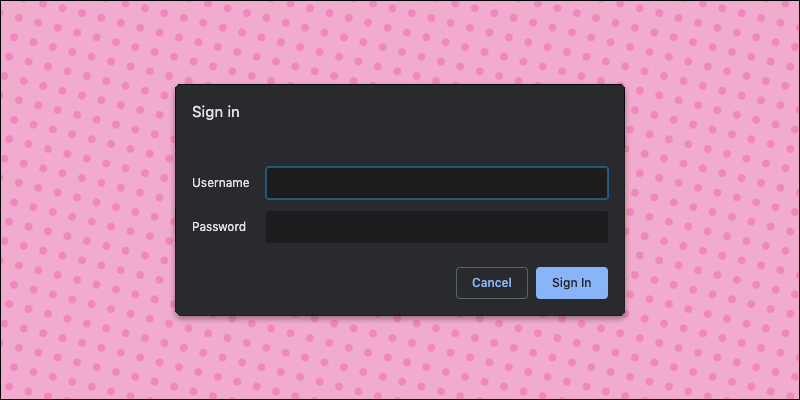Screen dimensions: 800x400
Task: Click the pink polka-dot background outside dialog
Action: tap(87, 204)
